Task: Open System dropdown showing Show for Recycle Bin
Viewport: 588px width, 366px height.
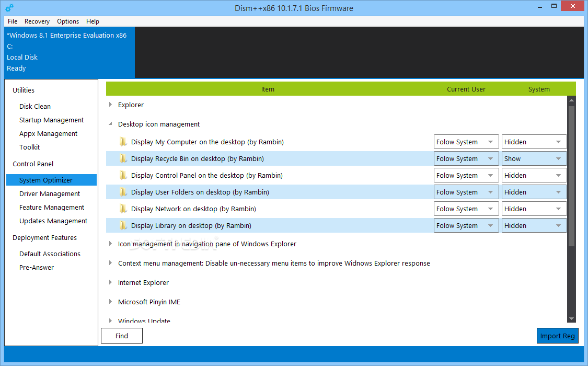Action: pyautogui.click(x=534, y=158)
